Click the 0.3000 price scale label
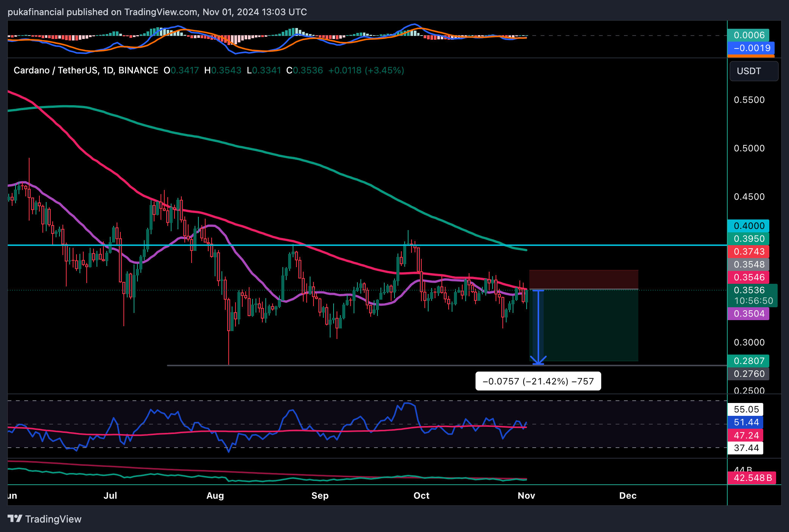The width and height of the screenshot is (789, 532). click(749, 342)
